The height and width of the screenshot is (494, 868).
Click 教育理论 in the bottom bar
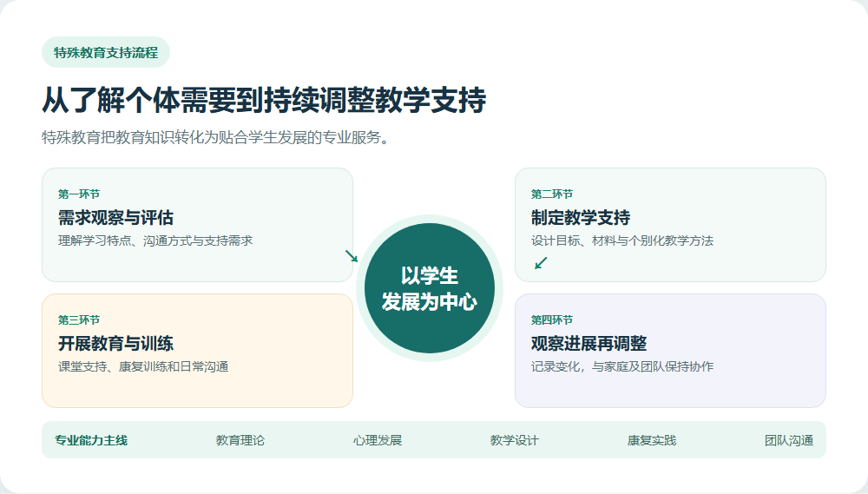[240, 440]
